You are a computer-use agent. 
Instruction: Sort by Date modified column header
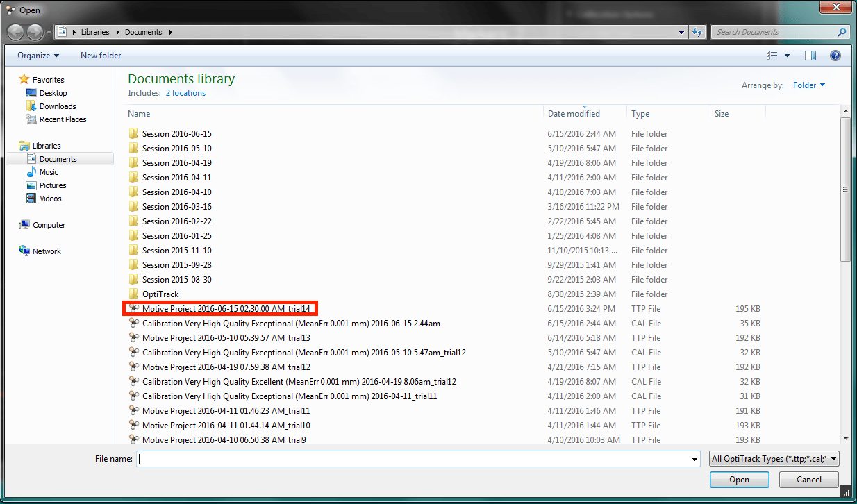585,113
